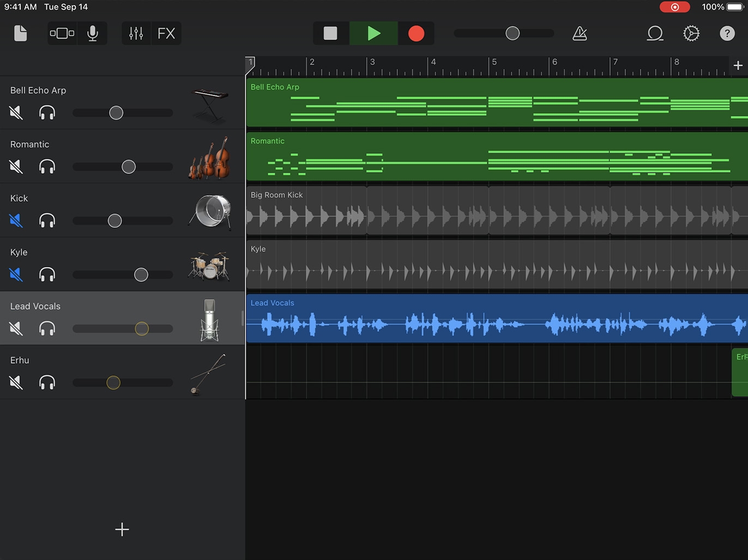
Task: Add a new track with plus button
Action: [x=122, y=529]
